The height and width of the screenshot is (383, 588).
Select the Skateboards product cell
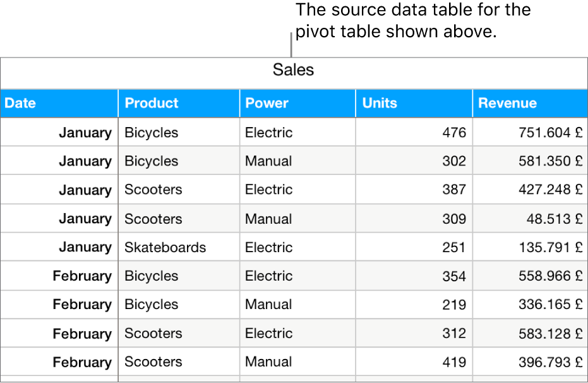(179, 247)
